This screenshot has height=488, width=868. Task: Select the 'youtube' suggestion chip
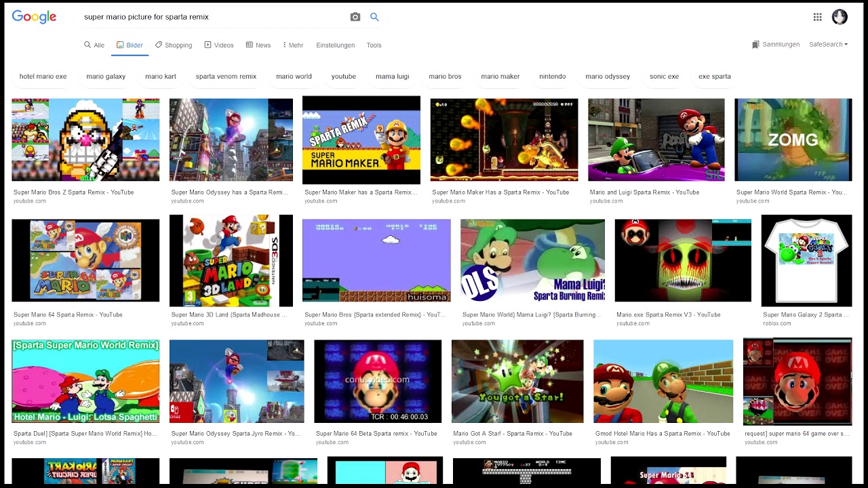344,77
